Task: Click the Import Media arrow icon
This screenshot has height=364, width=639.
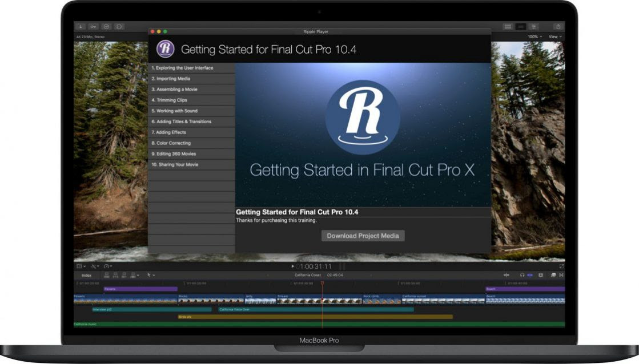Action: (x=81, y=26)
